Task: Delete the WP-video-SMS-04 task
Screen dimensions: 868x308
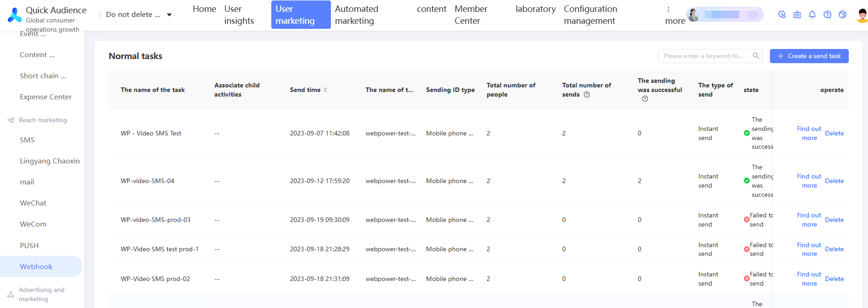Action: pyautogui.click(x=834, y=181)
